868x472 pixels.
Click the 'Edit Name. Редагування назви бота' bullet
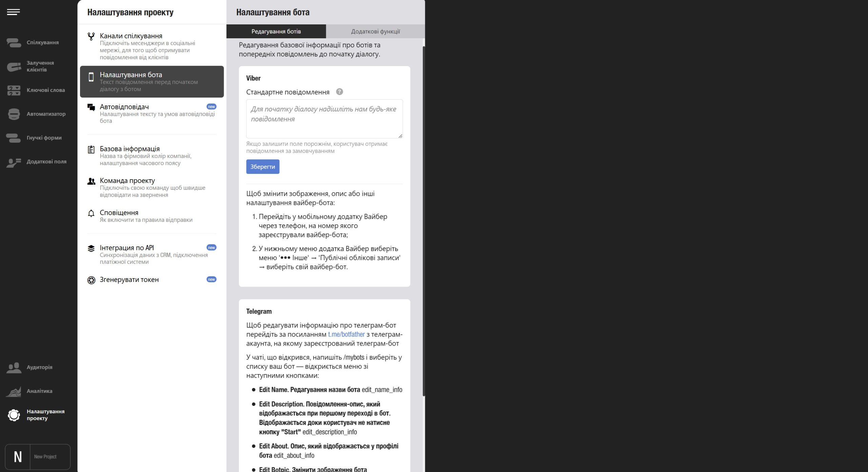point(331,390)
